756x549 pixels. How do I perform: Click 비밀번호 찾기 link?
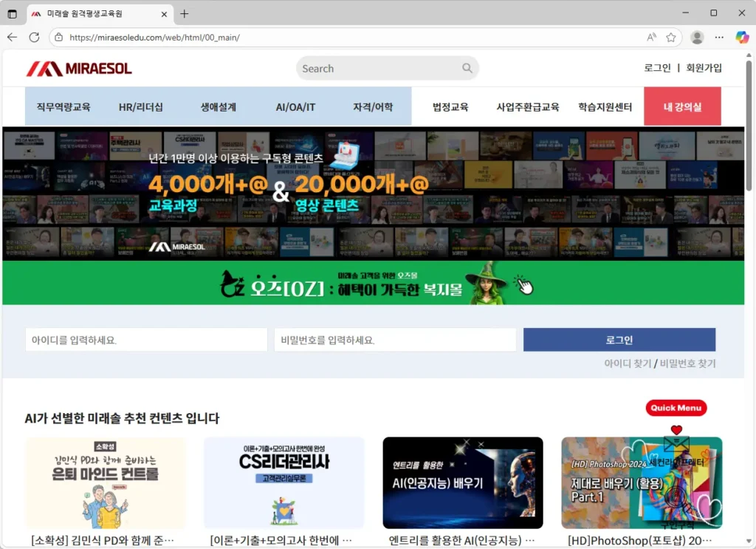[687, 364]
